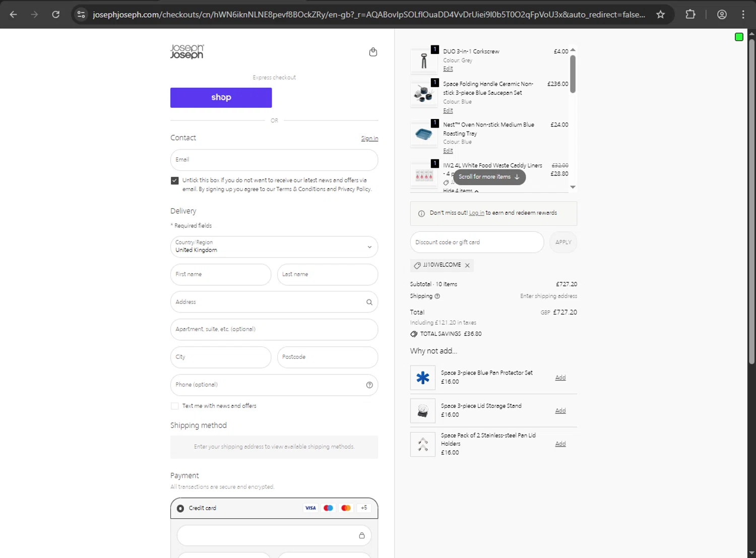The image size is (756, 558).
Task: Select the Credit card radio button
Action: (x=180, y=509)
